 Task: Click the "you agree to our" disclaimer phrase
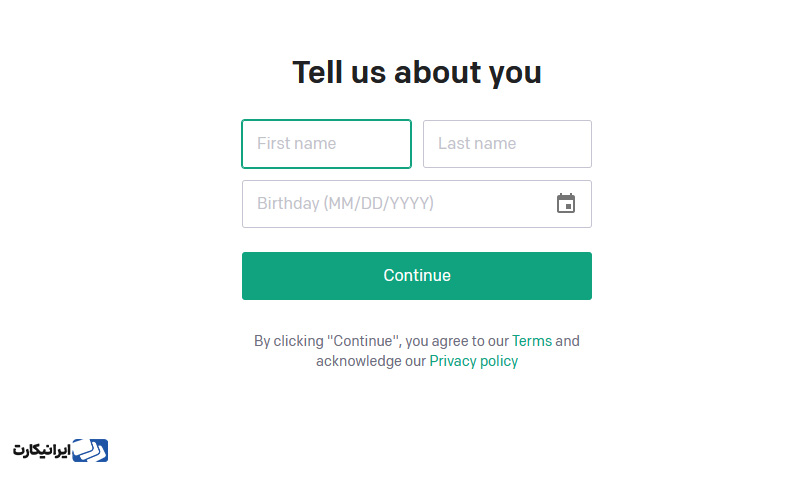coord(457,341)
